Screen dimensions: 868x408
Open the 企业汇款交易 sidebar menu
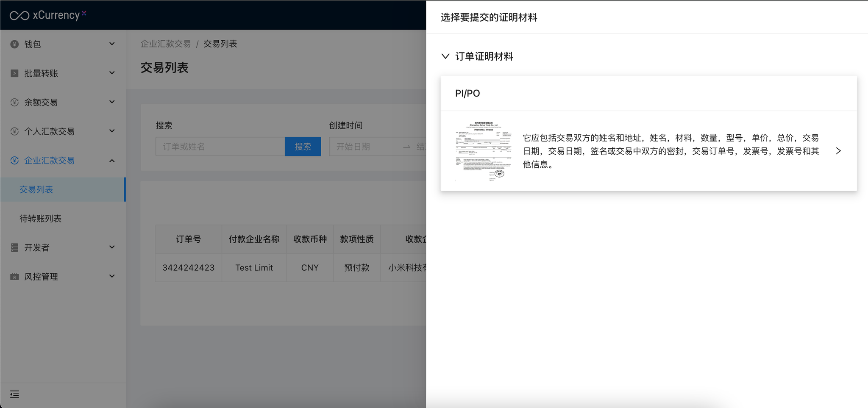point(63,160)
